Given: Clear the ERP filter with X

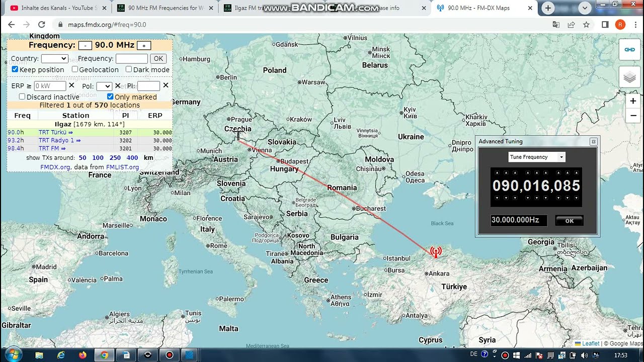Looking at the screenshot, I should [71, 85].
